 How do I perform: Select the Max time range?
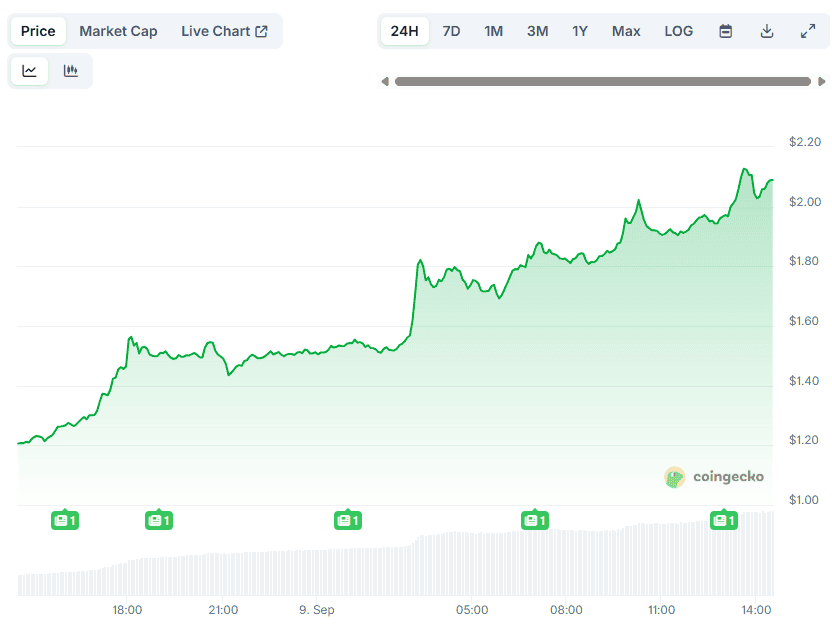click(626, 31)
